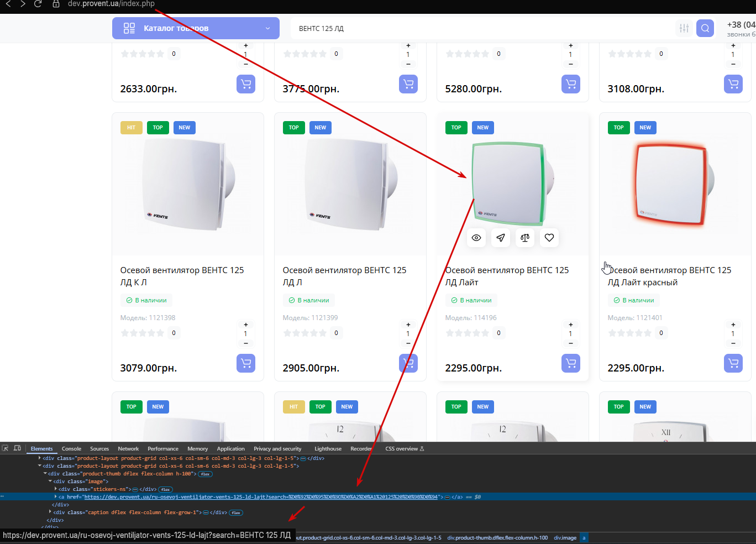Expand the Каталог товаров dropdown chevron
756x544 pixels.
click(268, 28)
